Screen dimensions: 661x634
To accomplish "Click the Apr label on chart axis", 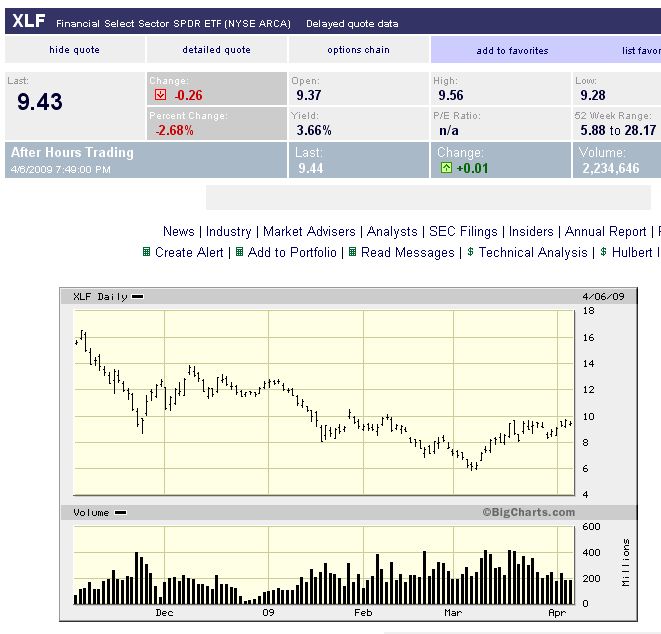I will [557, 613].
